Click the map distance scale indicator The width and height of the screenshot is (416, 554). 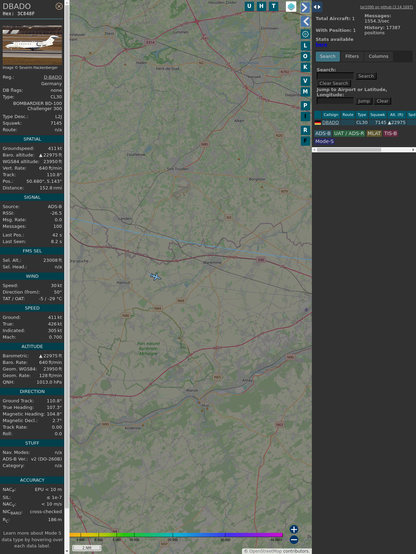[x=87, y=548]
